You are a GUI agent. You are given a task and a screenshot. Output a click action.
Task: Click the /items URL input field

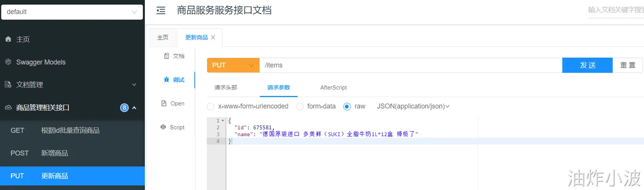411,65
